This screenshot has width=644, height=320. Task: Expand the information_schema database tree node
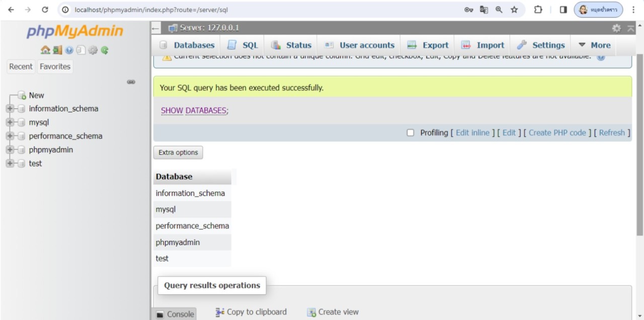[10, 109]
